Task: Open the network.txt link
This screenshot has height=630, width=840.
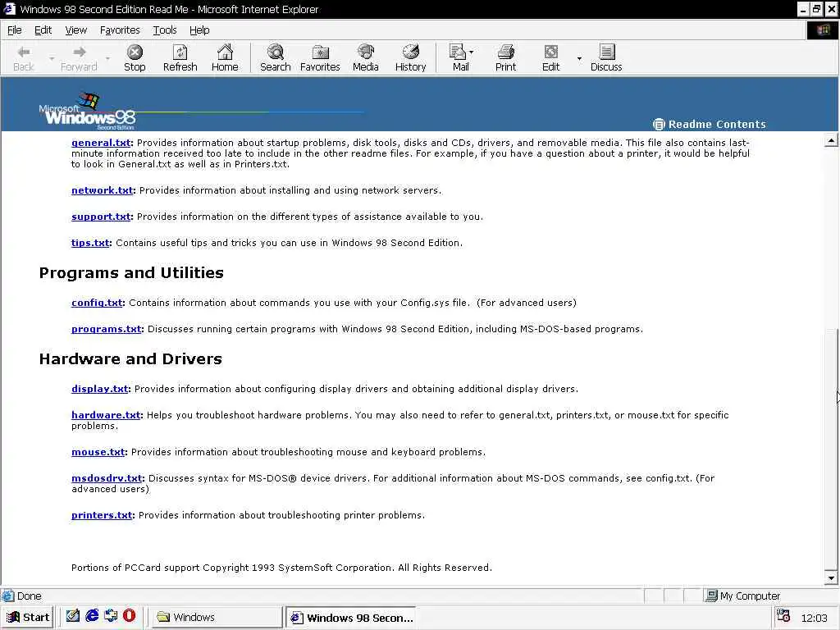Action: point(102,190)
